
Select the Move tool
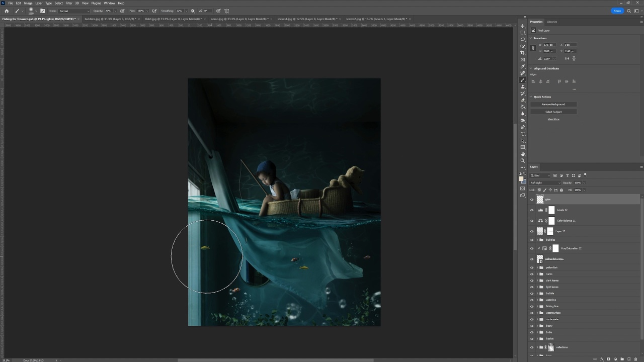click(523, 26)
